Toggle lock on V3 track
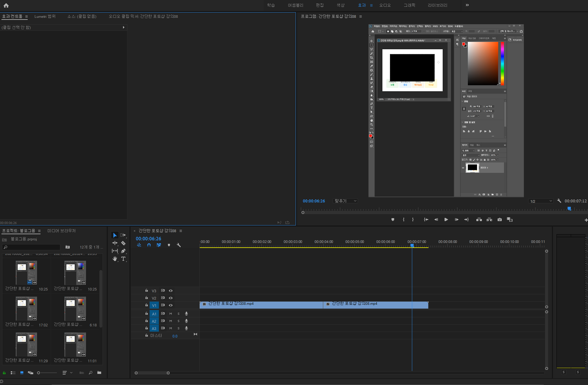The image size is (588, 385). (x=147, y=290)
